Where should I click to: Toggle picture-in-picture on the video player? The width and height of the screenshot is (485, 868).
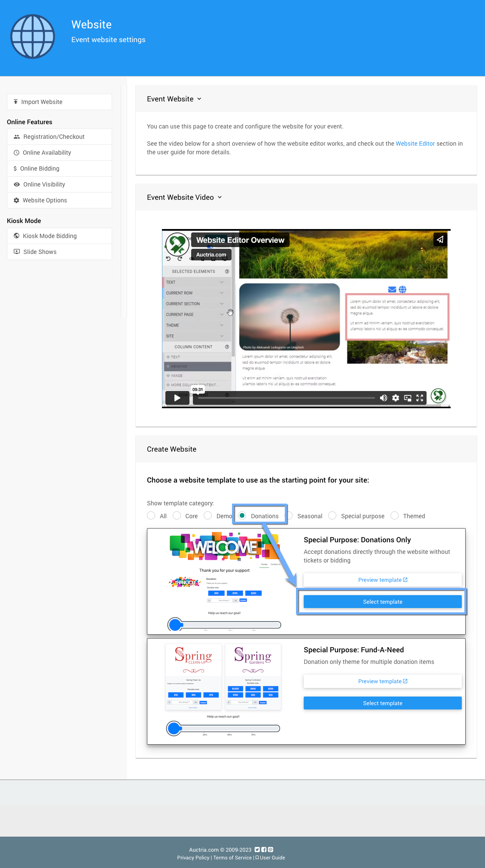point(408,398)
